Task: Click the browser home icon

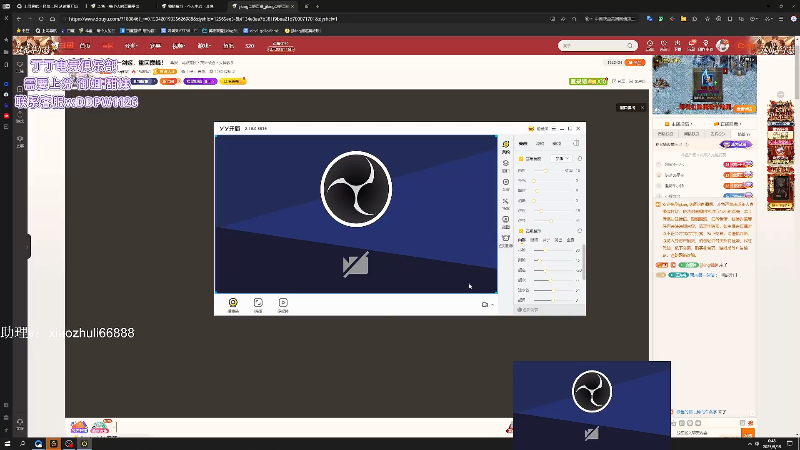Action: (x=53, y=19)
